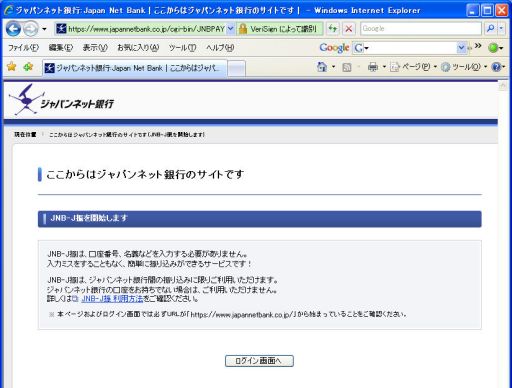
Task: Minimize the Internet Explorer window
Action: coord(472,11)
